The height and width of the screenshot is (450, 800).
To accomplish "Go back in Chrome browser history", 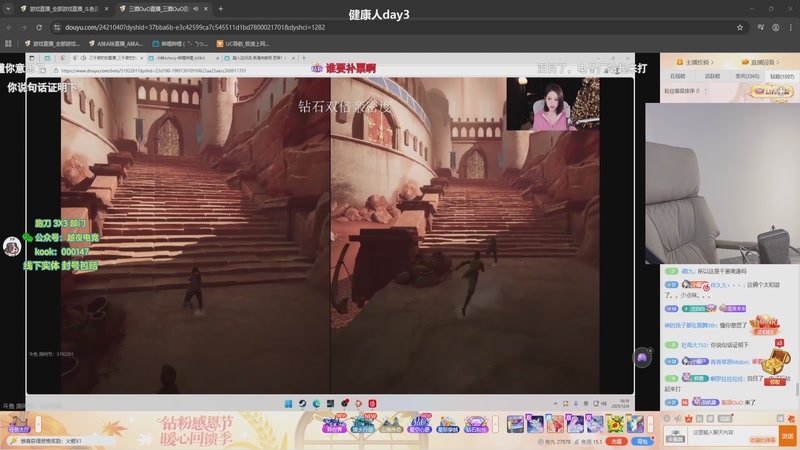I will pyautogui.click(x=9, y=28).
